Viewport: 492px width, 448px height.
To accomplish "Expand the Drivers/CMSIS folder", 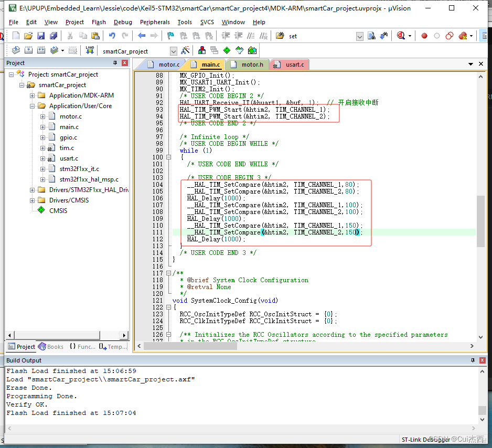I will point(33,200).
